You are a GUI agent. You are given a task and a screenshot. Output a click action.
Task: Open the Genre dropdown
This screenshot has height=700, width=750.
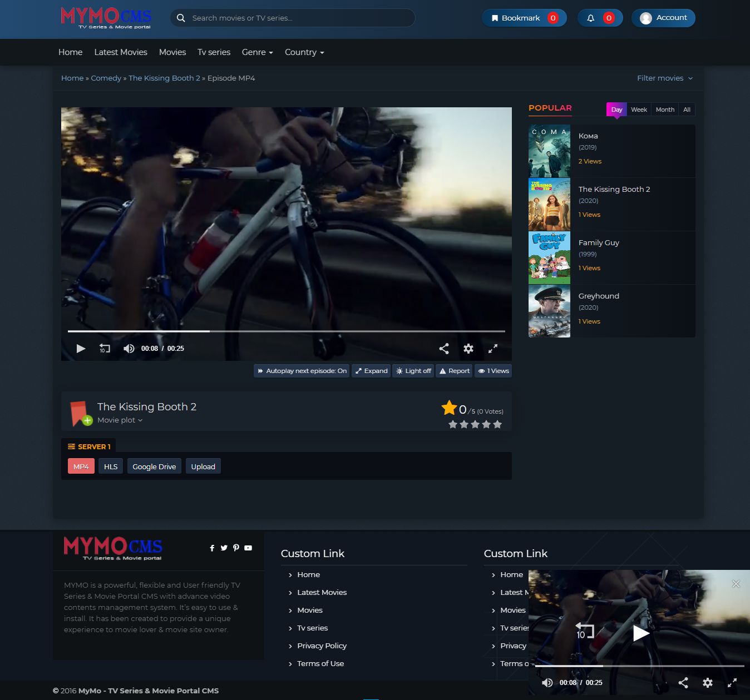(257, 52)
